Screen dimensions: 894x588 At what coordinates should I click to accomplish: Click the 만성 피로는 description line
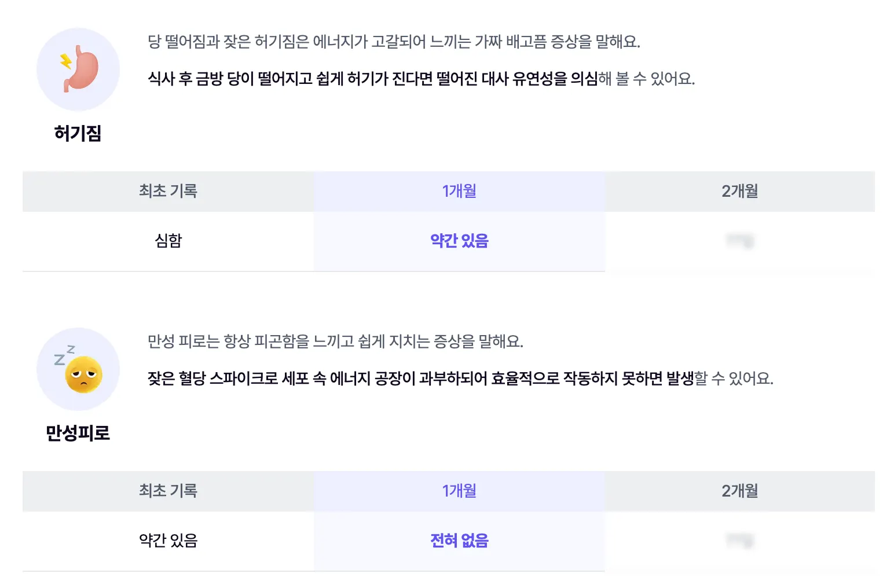335,341
